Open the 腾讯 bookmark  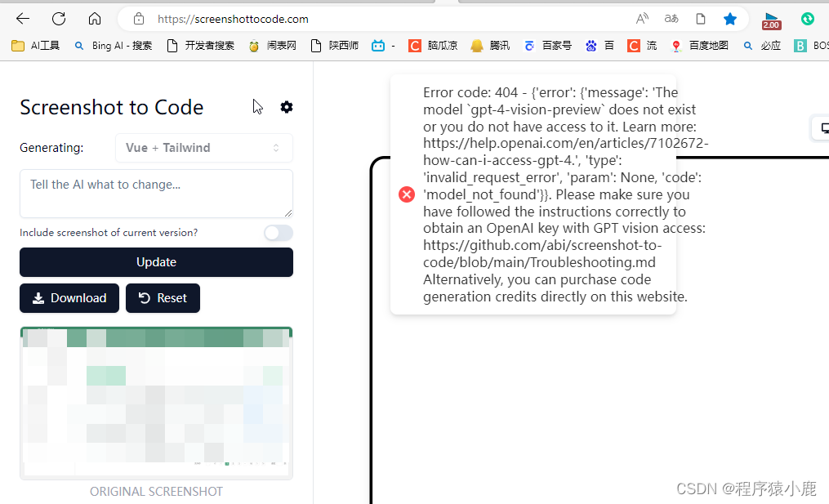490,46
